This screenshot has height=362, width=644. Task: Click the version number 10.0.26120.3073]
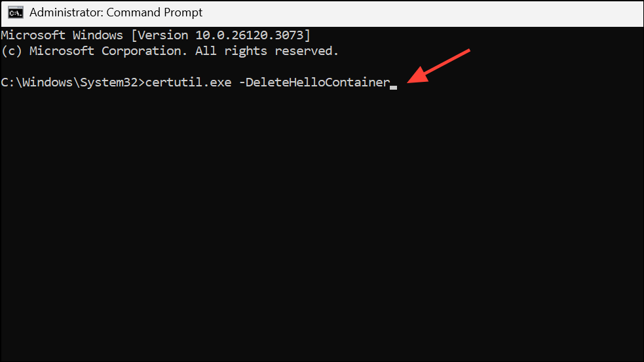point(253,35)
